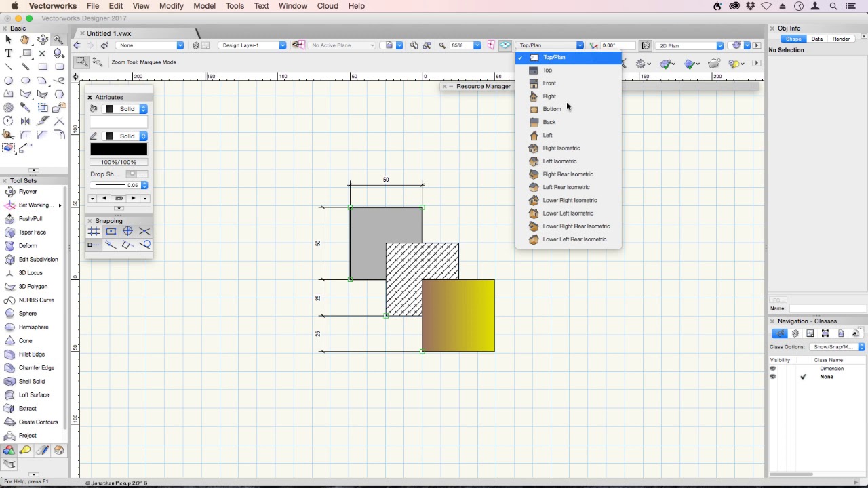Toggle Snap to Grid
868x488 pixels.
tap(94, 231)
